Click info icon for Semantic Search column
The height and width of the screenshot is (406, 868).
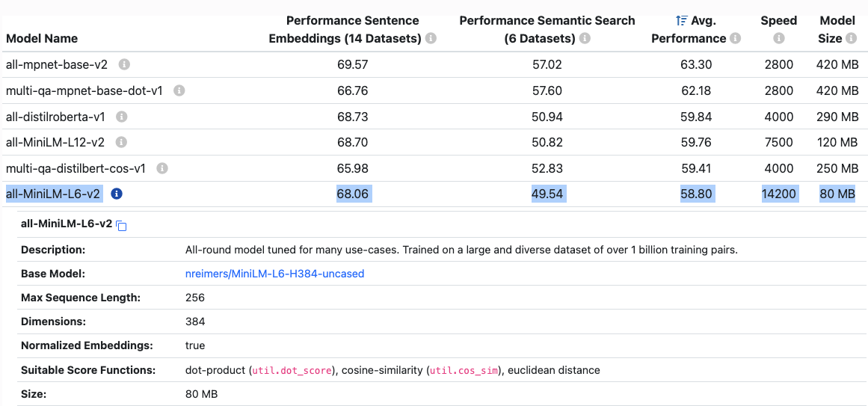[585, 38]
